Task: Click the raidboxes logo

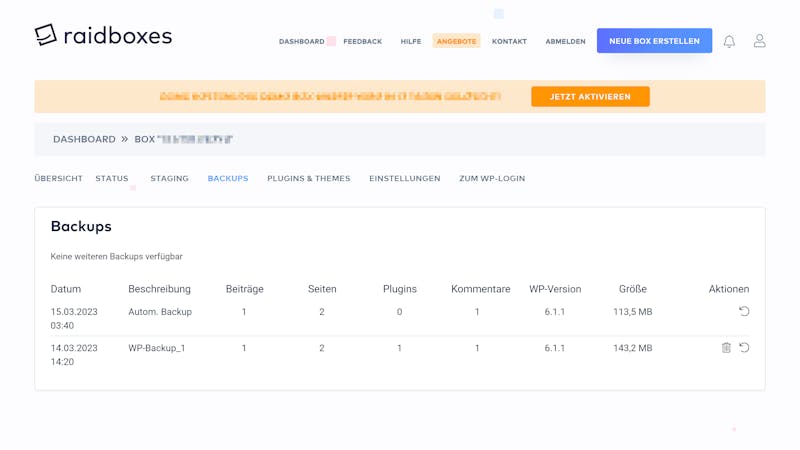Action: pos(103,35)
